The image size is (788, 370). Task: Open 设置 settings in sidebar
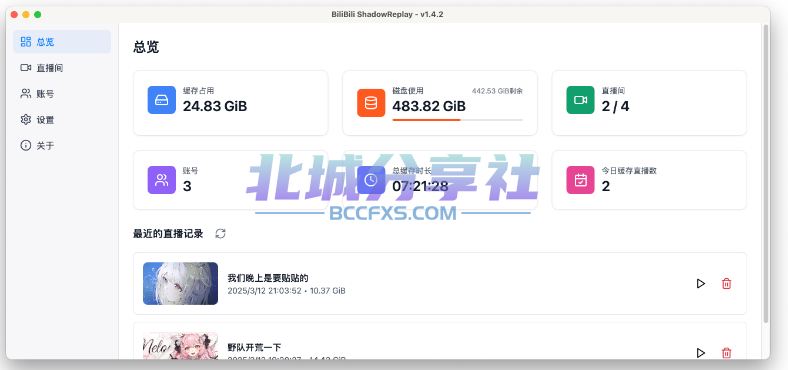tap(62, 120)
